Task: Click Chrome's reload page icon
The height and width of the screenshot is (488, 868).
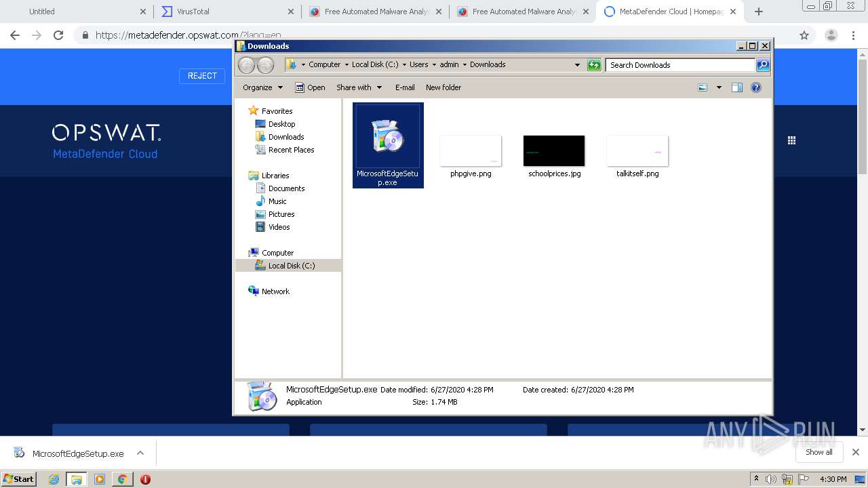Action: [58, 35]
